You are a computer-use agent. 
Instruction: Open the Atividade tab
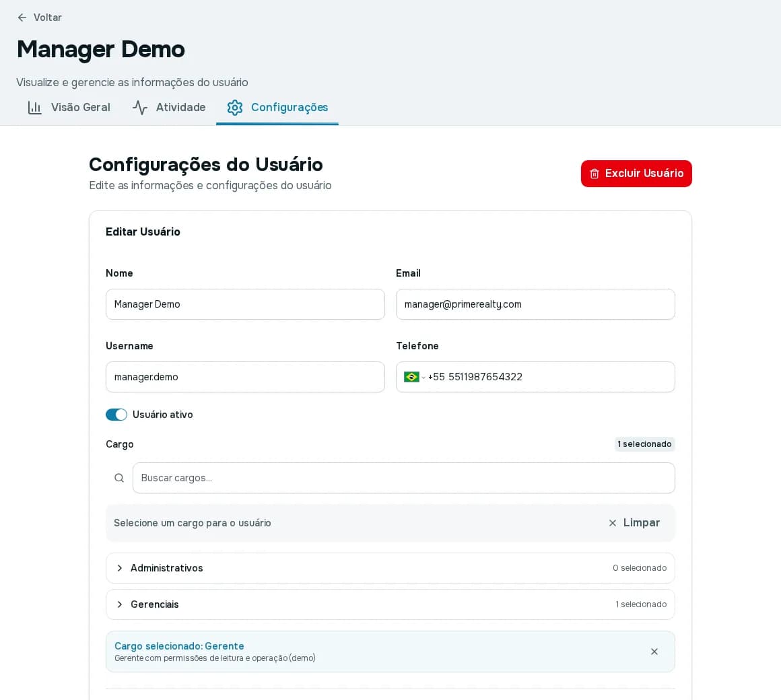[169, 108]
